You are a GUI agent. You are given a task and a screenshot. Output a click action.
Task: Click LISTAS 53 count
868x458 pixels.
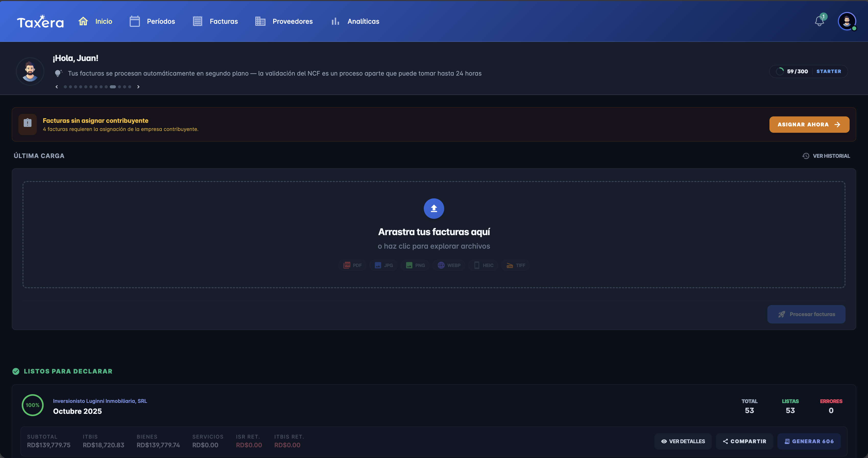pos(790,406)
